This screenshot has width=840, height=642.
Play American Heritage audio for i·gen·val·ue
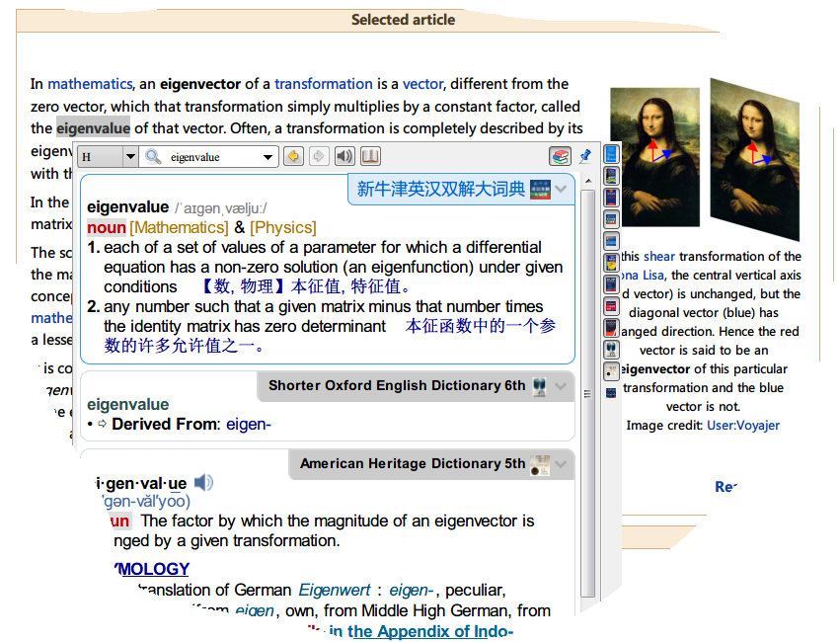point(203,482)
